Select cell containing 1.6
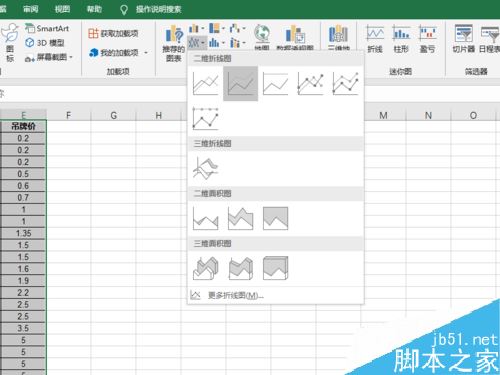The height and width of the screenshot is (375, 500). tap(23, 269)
